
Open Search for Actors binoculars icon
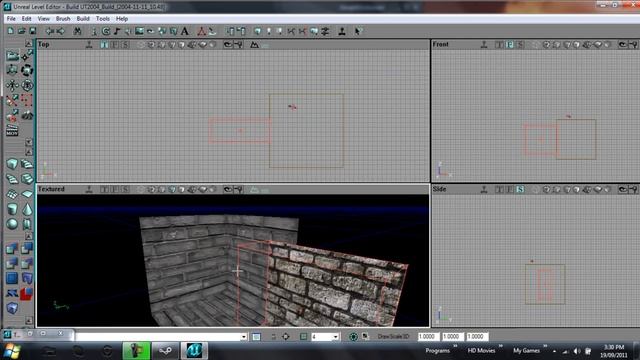78,31
